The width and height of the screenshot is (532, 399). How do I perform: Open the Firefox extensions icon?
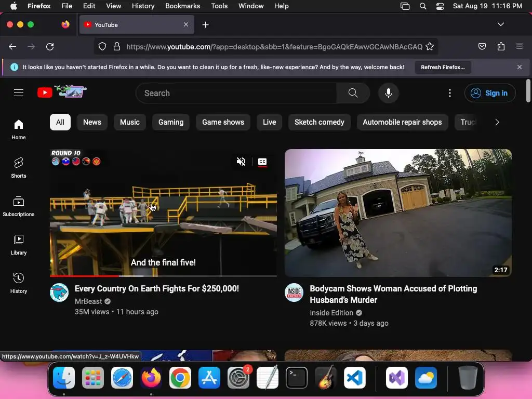[x=501, y=46]
